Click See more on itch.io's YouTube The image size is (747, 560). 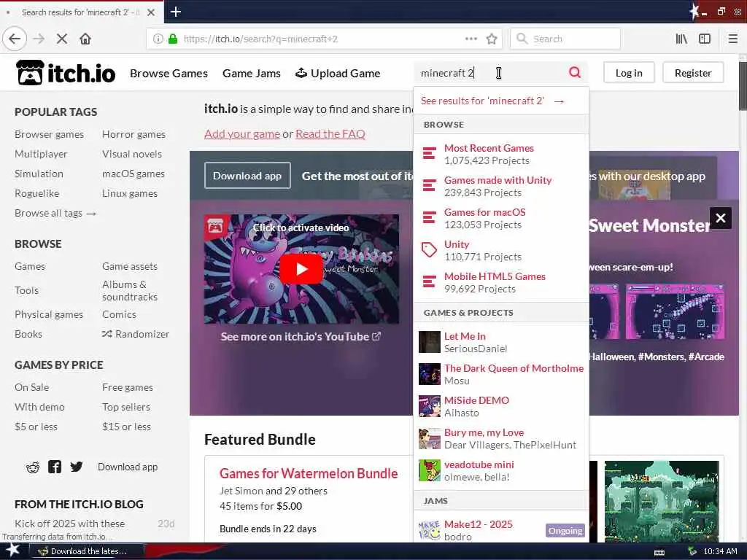point(300,336)
